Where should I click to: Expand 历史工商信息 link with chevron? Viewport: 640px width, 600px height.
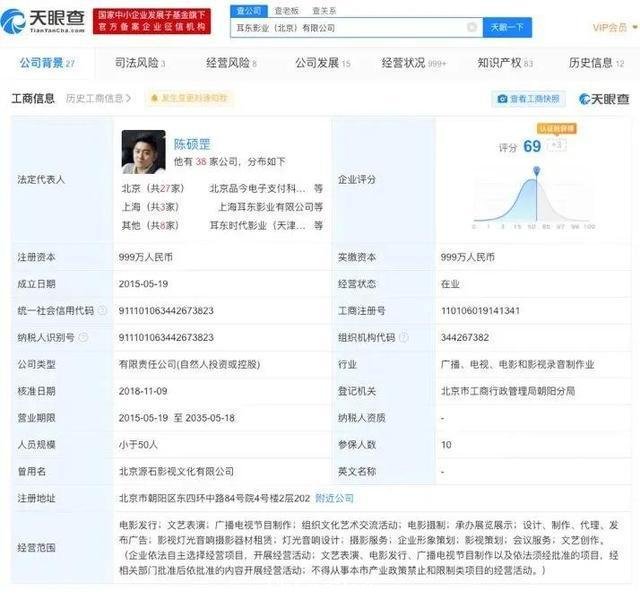pos(98,98)
